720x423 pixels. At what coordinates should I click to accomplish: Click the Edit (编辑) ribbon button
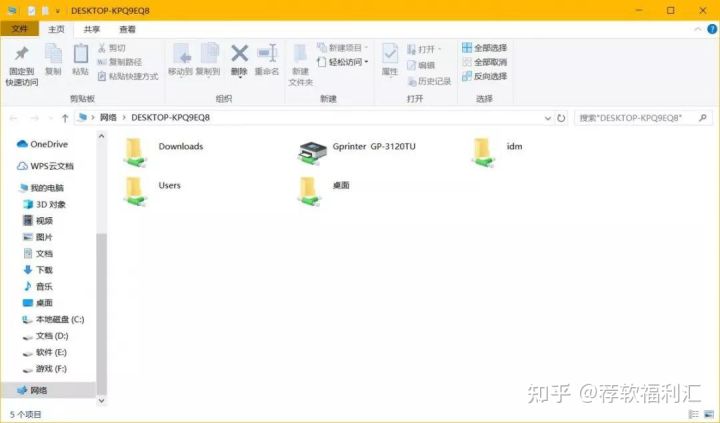point(421,65)
